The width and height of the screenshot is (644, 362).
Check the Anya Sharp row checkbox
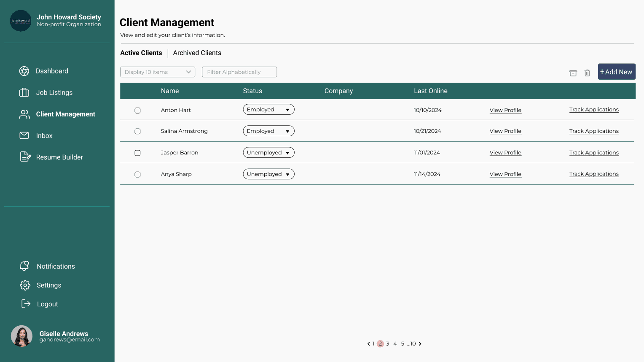[x=137, y=174]
